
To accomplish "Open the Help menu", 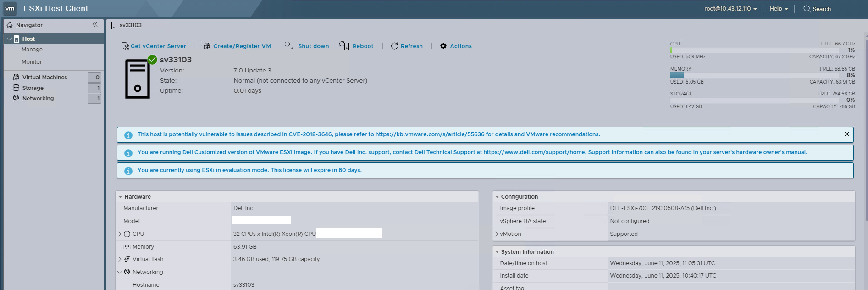I will tap(779, 9).
